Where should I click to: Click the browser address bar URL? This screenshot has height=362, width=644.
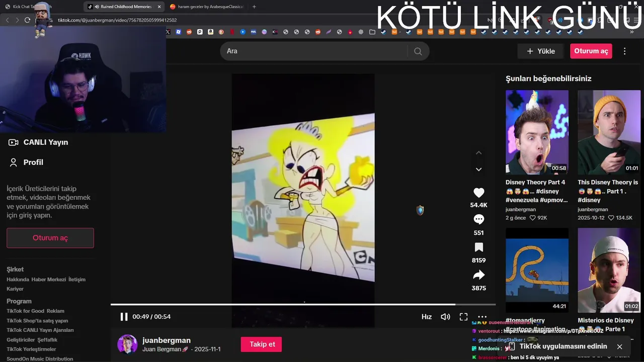click(x=117, y=20)
